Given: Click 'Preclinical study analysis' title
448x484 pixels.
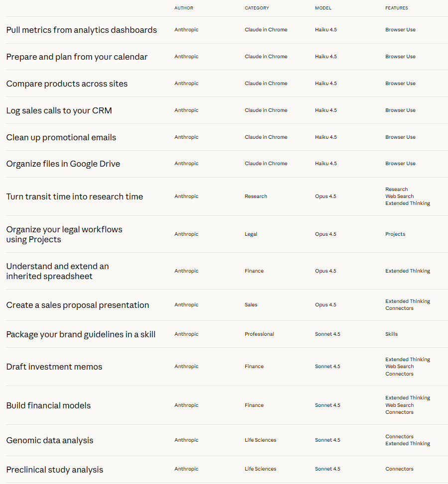Looking at the screenshot, I should coord(55,470).
